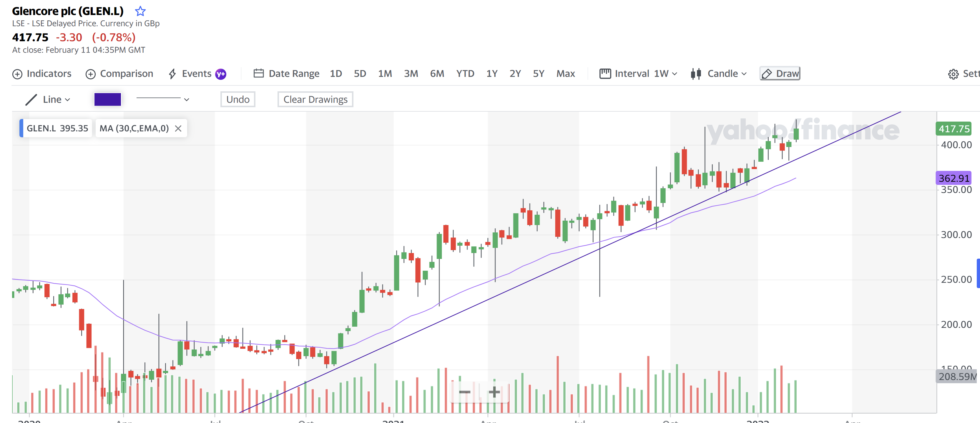Click the Line tool diagonal icon

coord(31,100)
